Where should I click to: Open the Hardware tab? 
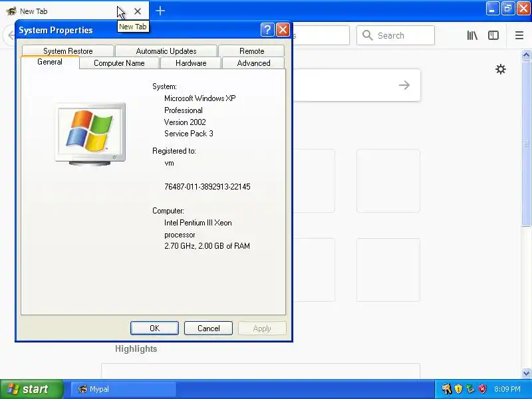(x=191, y=63)
